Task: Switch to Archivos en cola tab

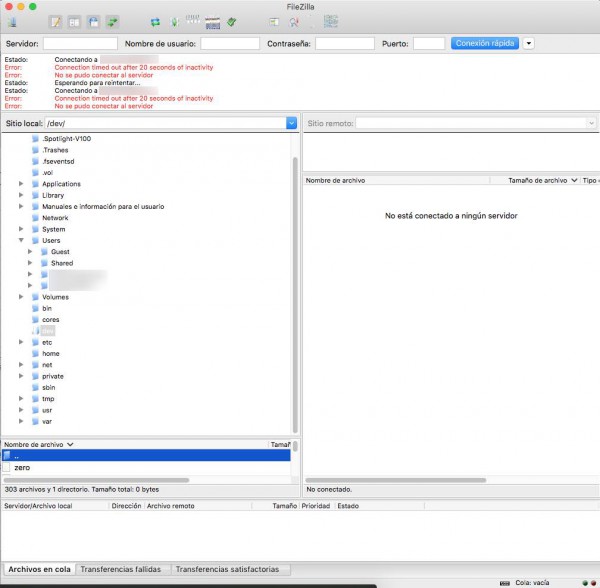Action: point(39,569)
